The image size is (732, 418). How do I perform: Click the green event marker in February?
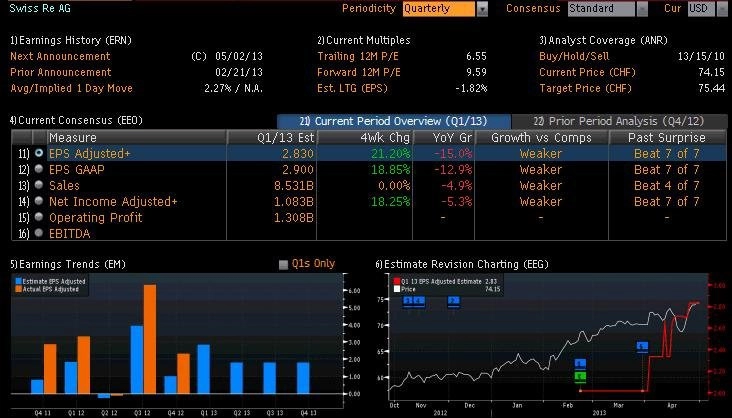(580, 376)
